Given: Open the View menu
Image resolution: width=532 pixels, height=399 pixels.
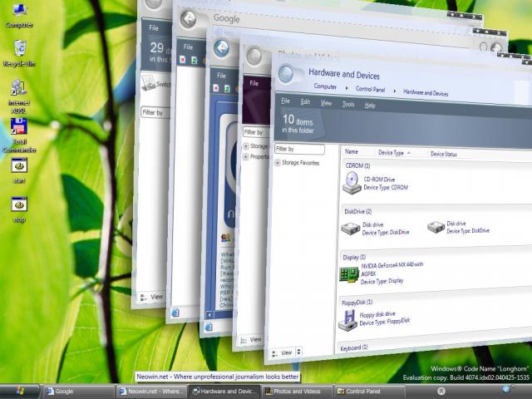Looking at the screenshot, I should click(326, 103).
